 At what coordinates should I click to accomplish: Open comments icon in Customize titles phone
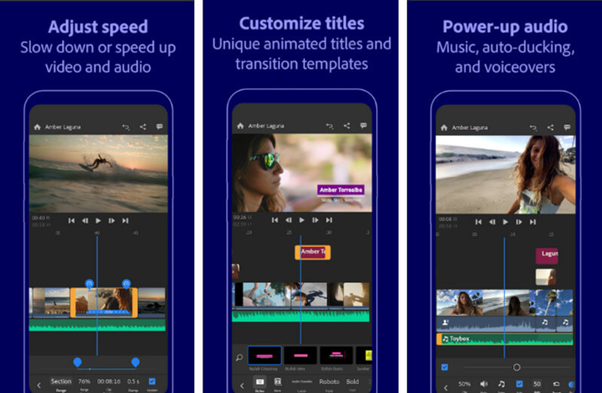363,125
